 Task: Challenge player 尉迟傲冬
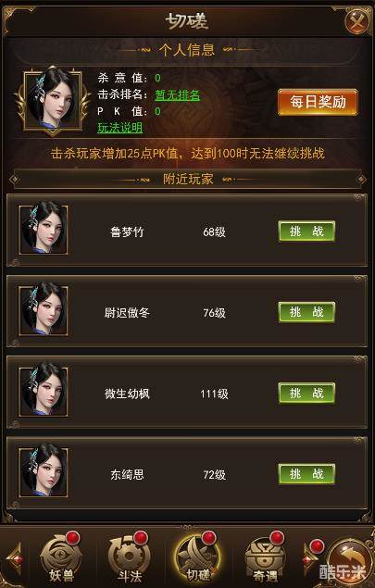click(x=306, y=312)
